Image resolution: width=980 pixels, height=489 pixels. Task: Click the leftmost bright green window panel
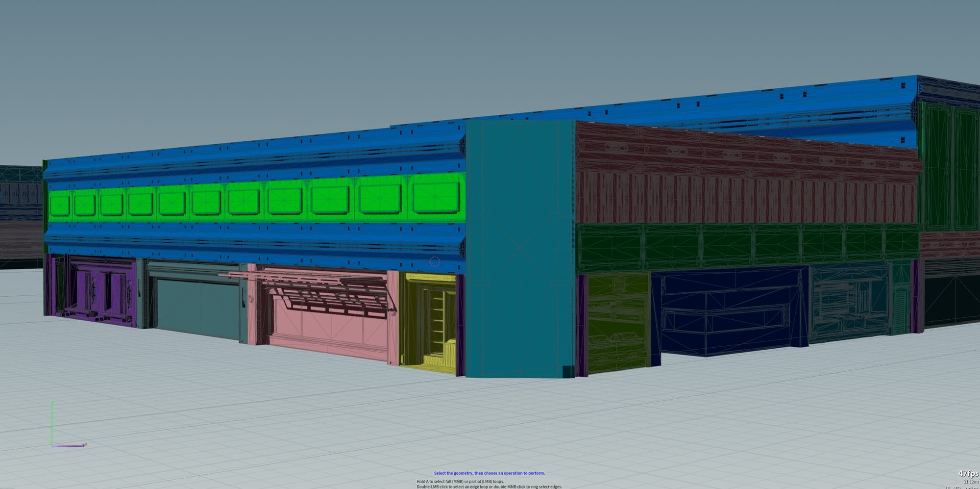point(60,204)
